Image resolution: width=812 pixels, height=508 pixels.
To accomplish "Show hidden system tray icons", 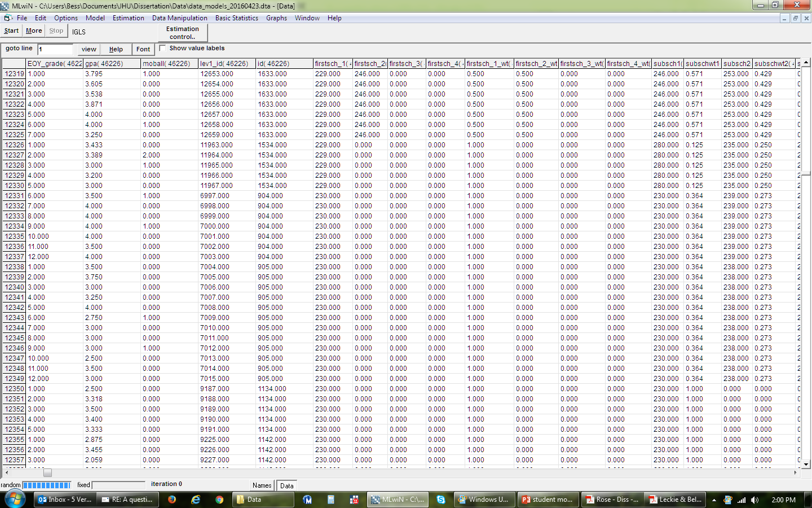I will point(714,500).
